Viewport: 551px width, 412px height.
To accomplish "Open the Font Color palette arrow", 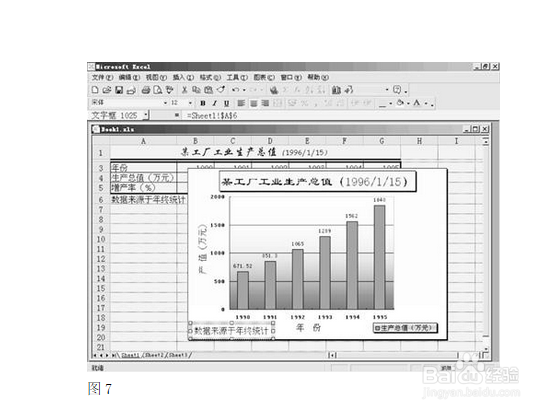I will tap(426, 103).
